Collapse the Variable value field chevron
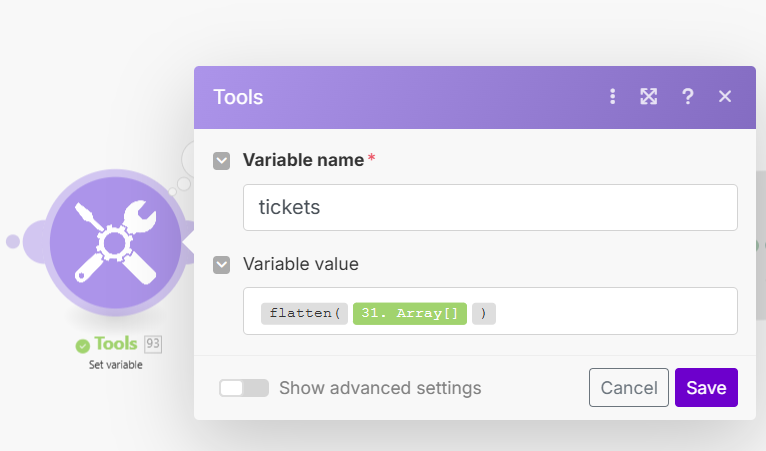Screen dimensions: 766x451 222,265
